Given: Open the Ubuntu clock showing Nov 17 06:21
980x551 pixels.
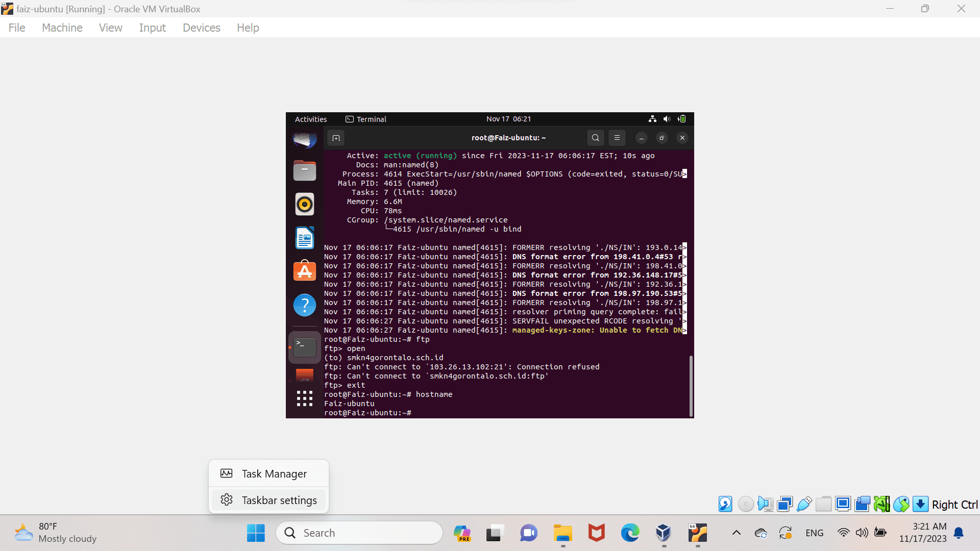Looking at the screenshot, I should coord(509,119).
